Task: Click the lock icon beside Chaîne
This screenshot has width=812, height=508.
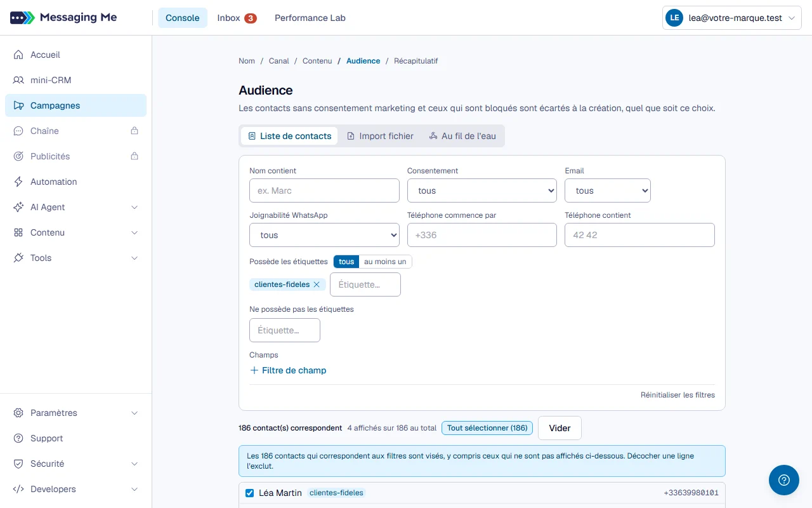Action: pos(134,131)
